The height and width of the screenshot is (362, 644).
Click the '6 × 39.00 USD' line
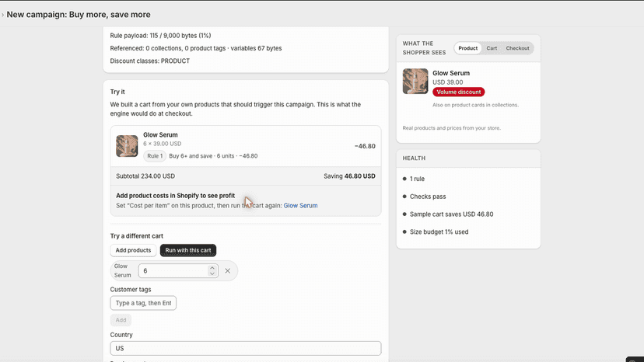pos(163,144)
